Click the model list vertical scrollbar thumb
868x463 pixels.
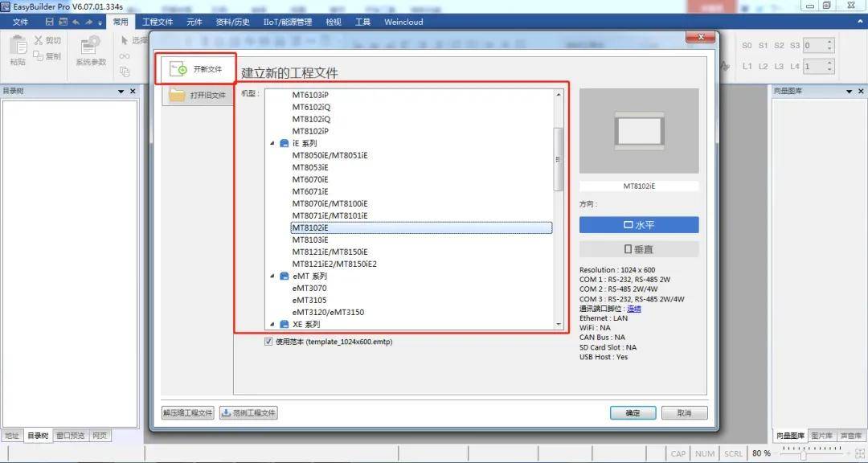[558, 159]
